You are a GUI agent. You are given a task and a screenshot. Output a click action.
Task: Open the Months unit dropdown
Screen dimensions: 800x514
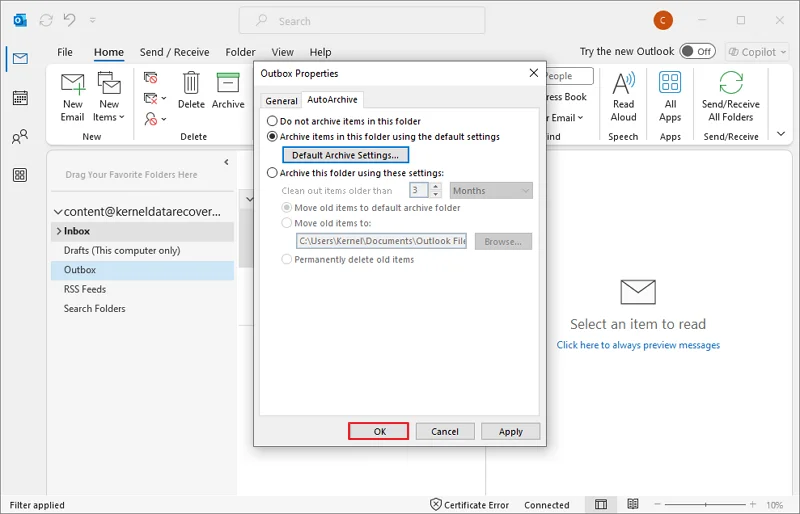click(491, 190)
